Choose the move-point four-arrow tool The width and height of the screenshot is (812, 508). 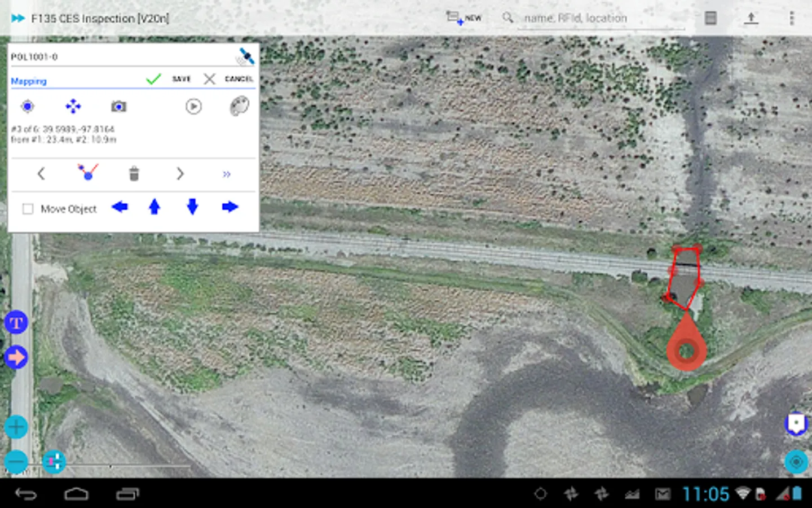73,106
